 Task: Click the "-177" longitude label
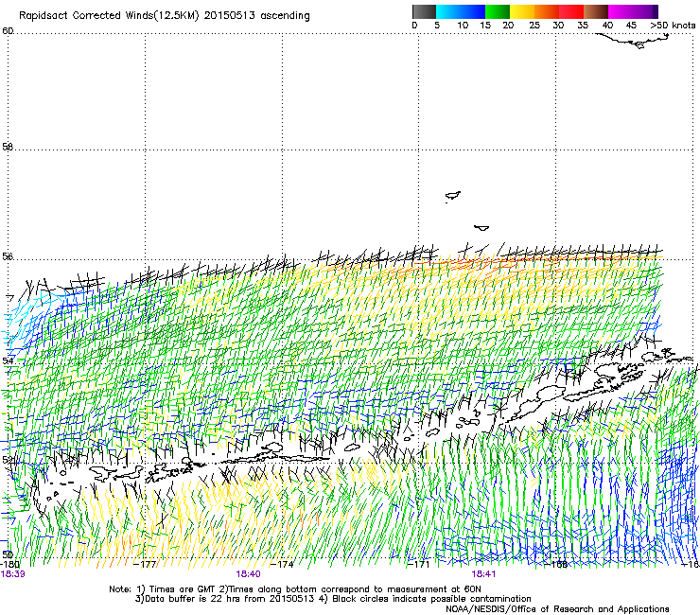click(145, 565)
